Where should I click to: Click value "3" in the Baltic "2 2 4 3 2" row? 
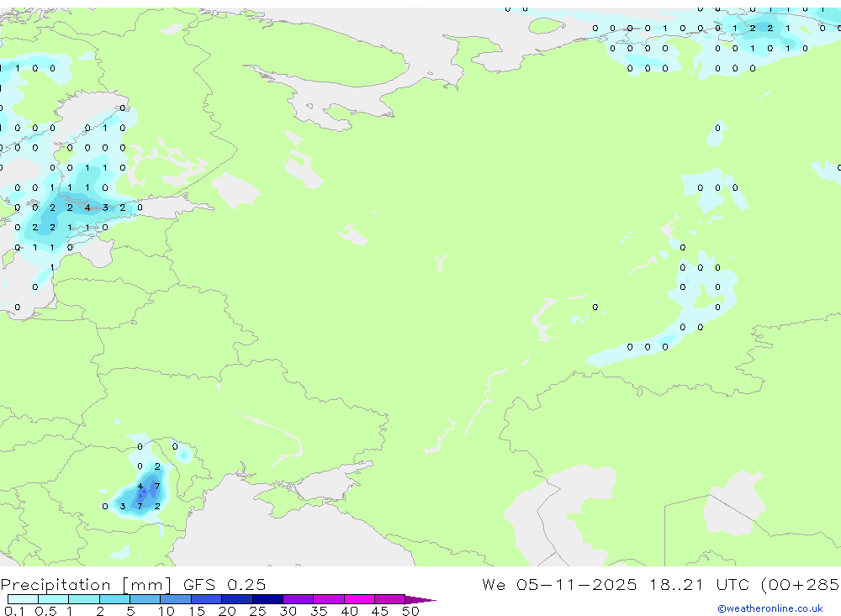coord(105,208)
